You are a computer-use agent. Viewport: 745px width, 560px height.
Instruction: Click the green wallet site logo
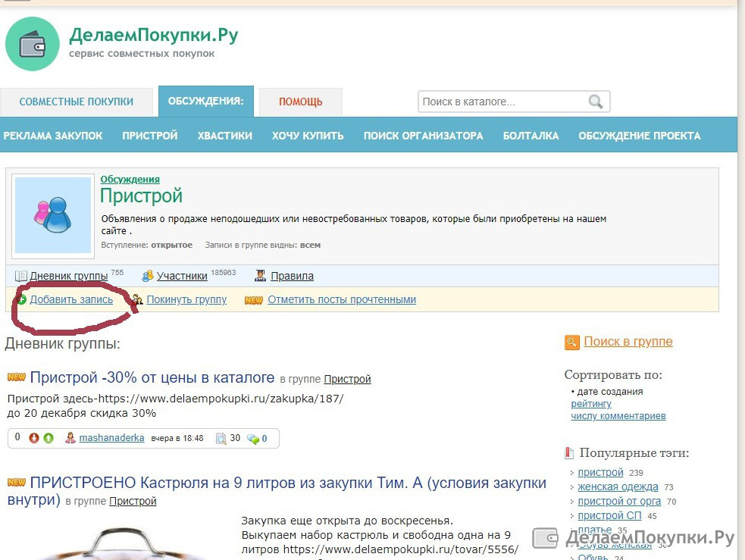click(x=33, y=44)
